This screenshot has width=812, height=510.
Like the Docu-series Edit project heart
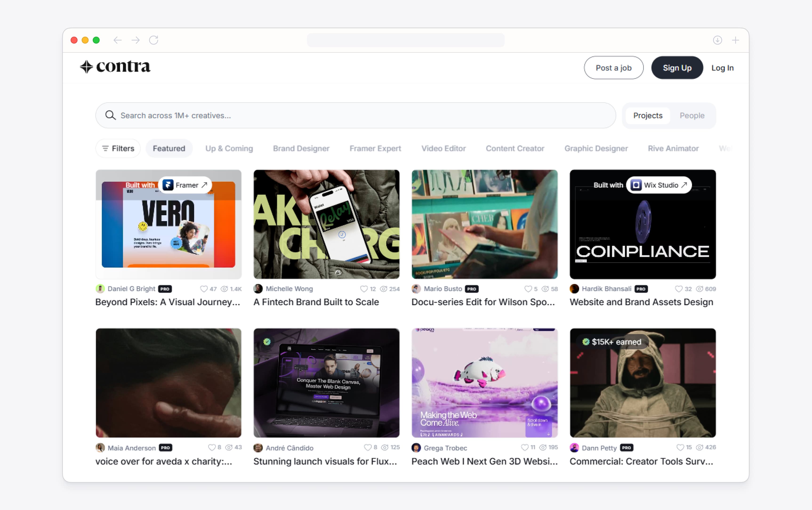[x=528, y=289]
